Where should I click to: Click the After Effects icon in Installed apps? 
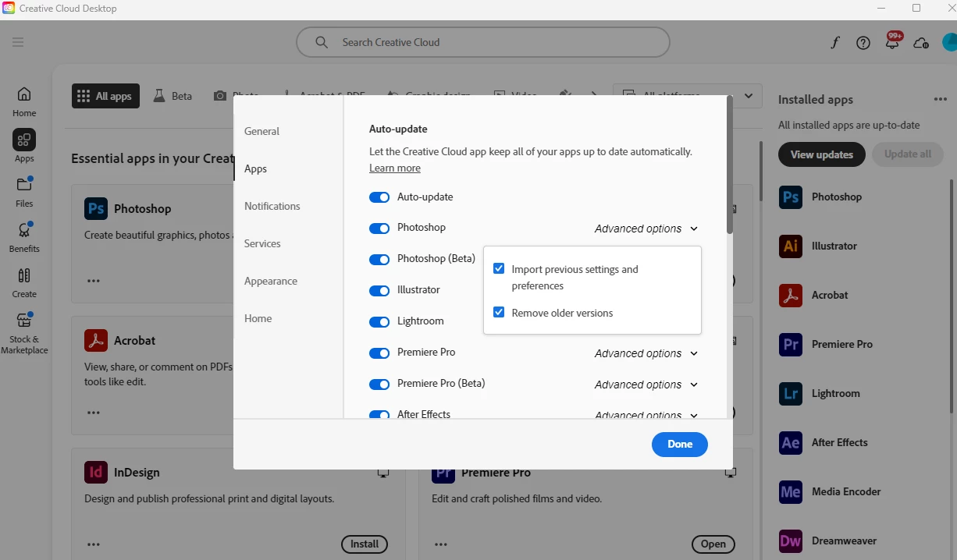791,442
